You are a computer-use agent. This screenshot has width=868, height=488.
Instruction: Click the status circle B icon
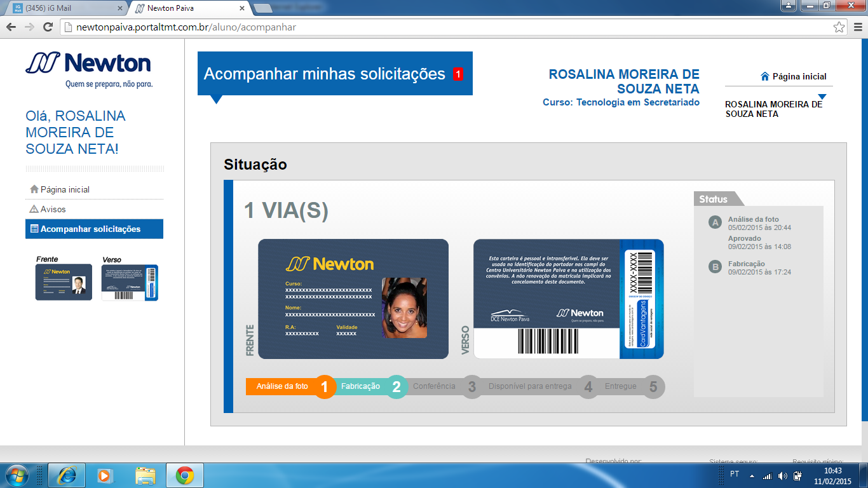point(715,267)
